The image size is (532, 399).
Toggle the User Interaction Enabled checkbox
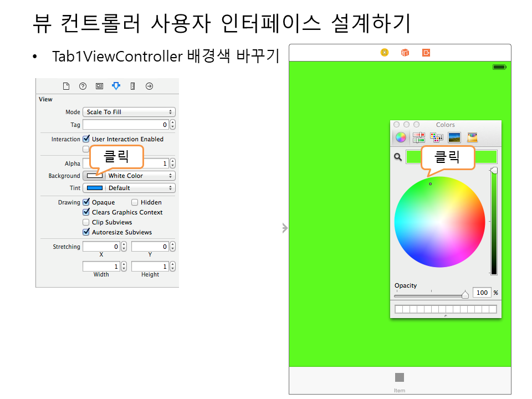pyautogui.click(x=86, y=139)
